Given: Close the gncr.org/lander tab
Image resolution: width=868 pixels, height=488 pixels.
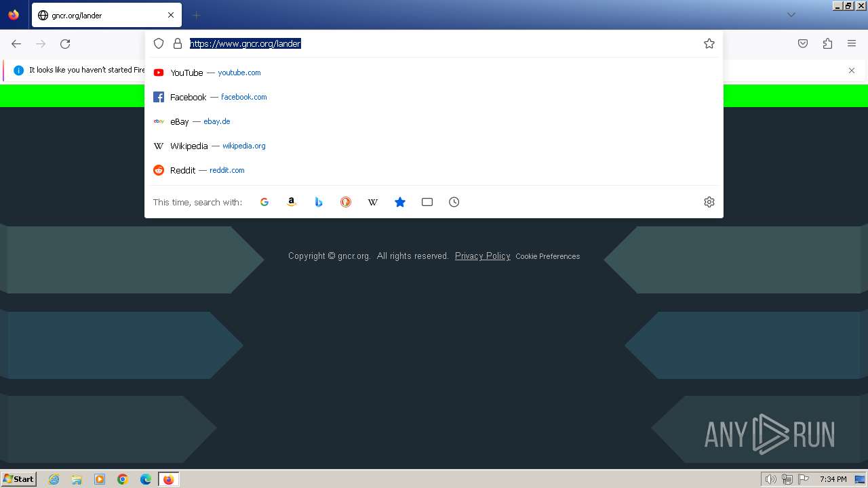Looking at the screenshot, I should [x=171, y=15].
